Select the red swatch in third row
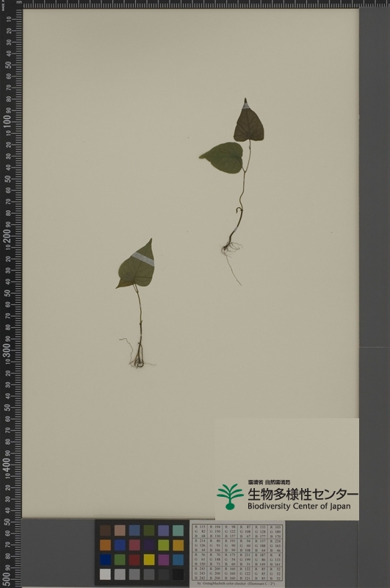The width and height of the screenshot is (390, 588). click(134, 559)
